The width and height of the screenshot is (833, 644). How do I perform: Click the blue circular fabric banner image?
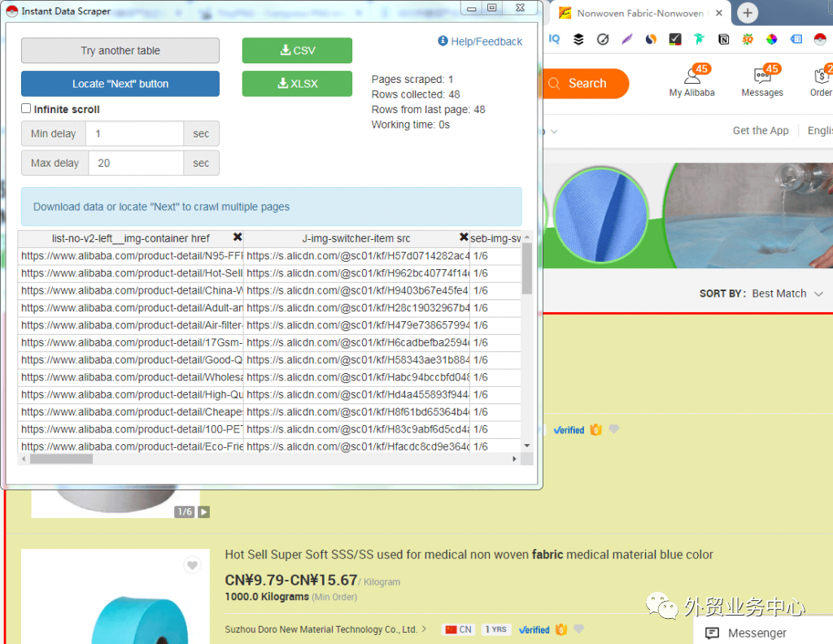[601, 215]
